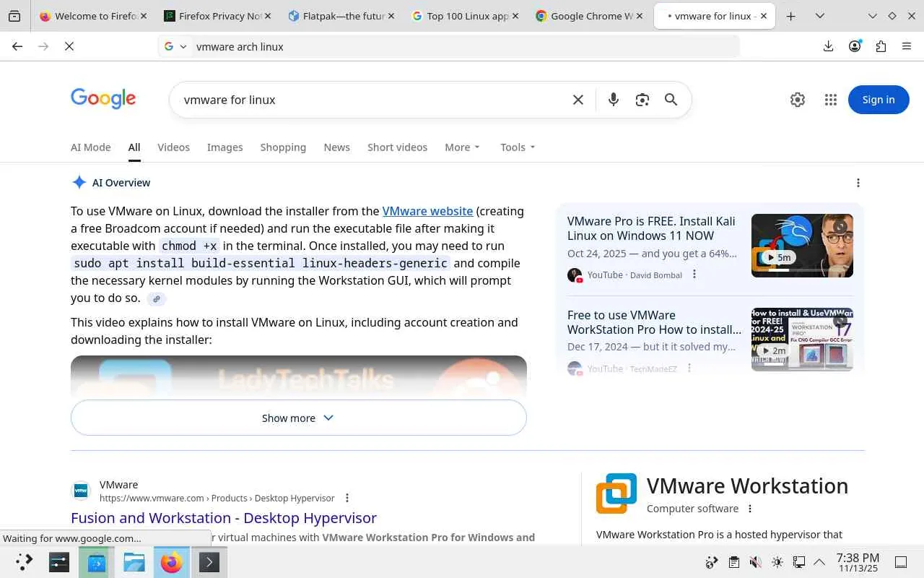Open the KDE application launcher
Screen dimensions: 924x578
(x=24, y=562)
